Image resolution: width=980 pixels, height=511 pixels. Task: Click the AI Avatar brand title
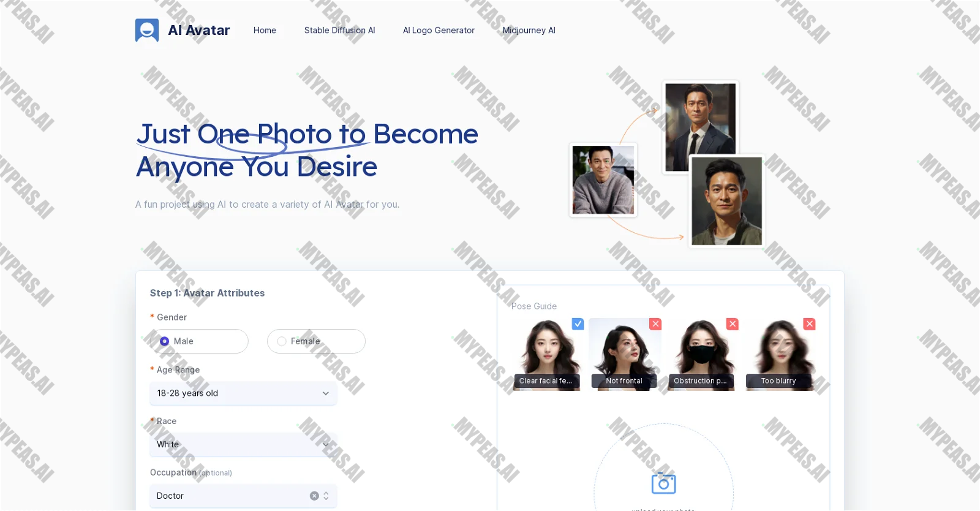[x=199, y=30]
